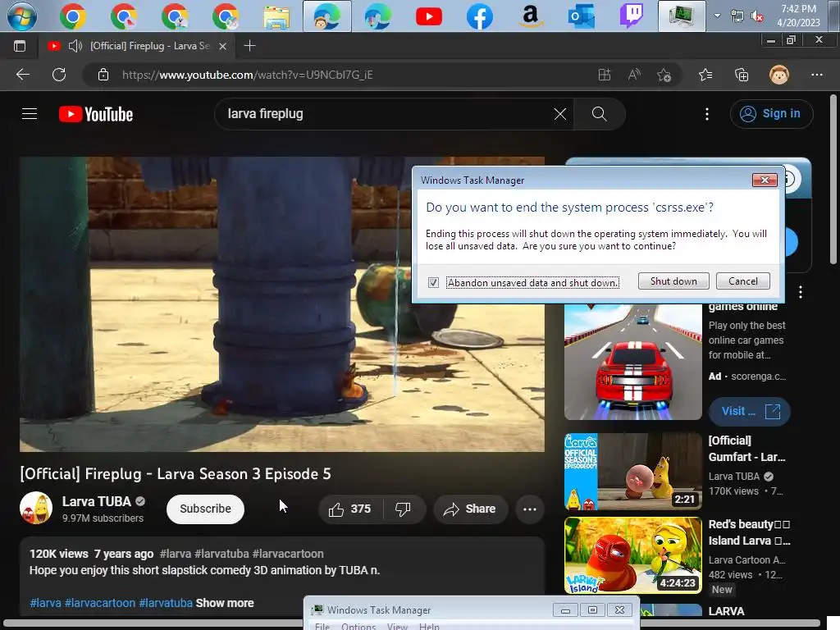Open the Facebook taskbar shortcut

[x=479, y=16]
